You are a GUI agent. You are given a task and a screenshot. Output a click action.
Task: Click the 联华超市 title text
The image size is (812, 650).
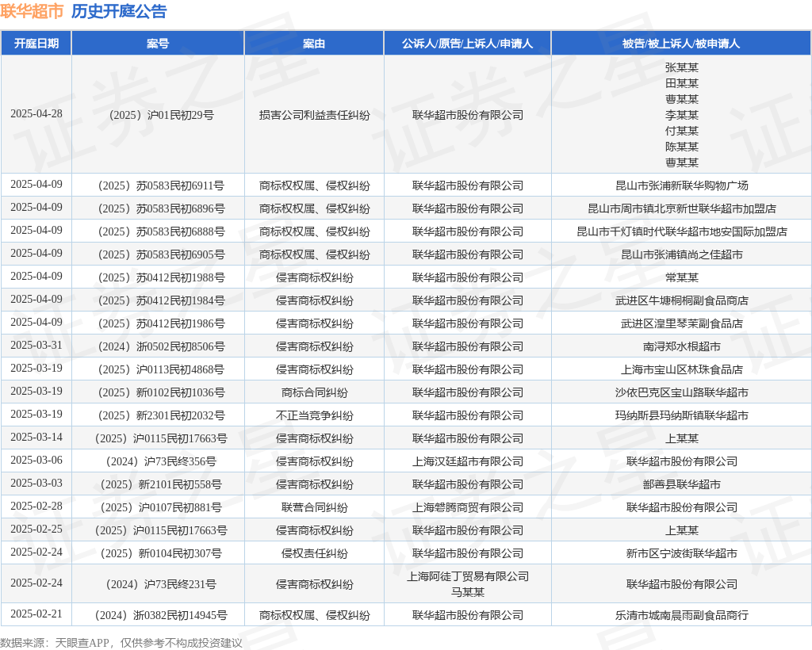pyautogui.click(x=32, y=11)
